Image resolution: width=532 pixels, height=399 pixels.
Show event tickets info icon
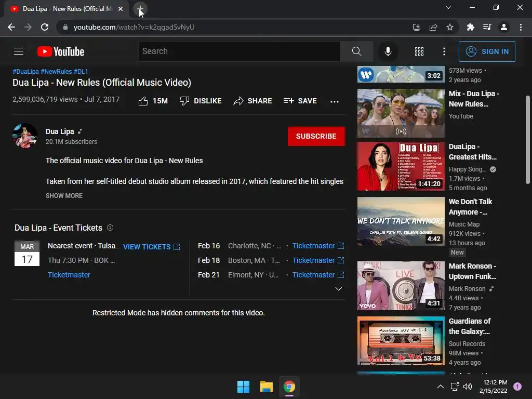coord(110,228)
